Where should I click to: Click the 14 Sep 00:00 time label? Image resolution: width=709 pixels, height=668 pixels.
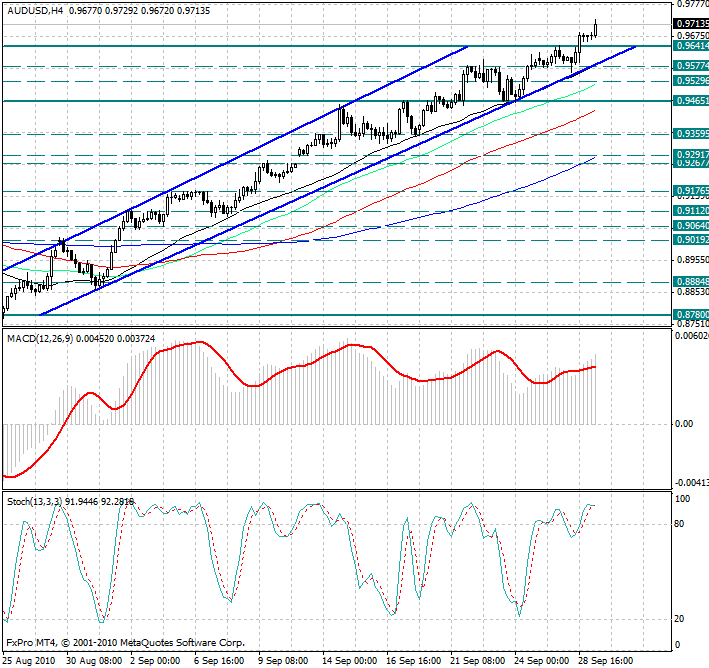(x=350, y=661)
